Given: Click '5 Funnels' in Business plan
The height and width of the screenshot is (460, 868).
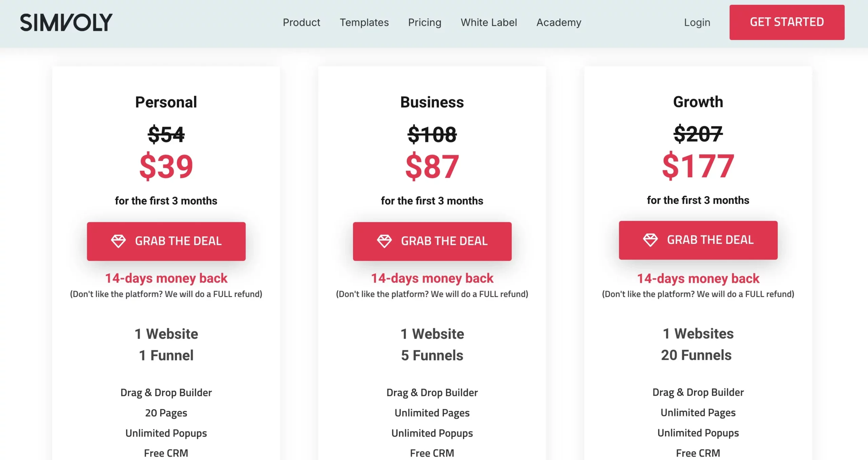Looking at the screenshot, I should [x=432, y=355].
